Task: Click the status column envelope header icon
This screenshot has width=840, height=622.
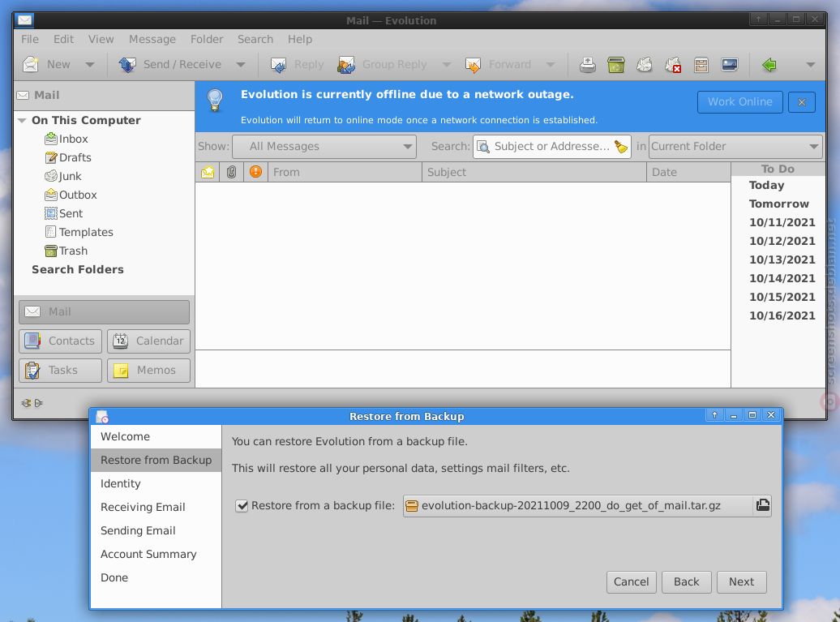Action: pyautogui.click(x=208, y=172)
